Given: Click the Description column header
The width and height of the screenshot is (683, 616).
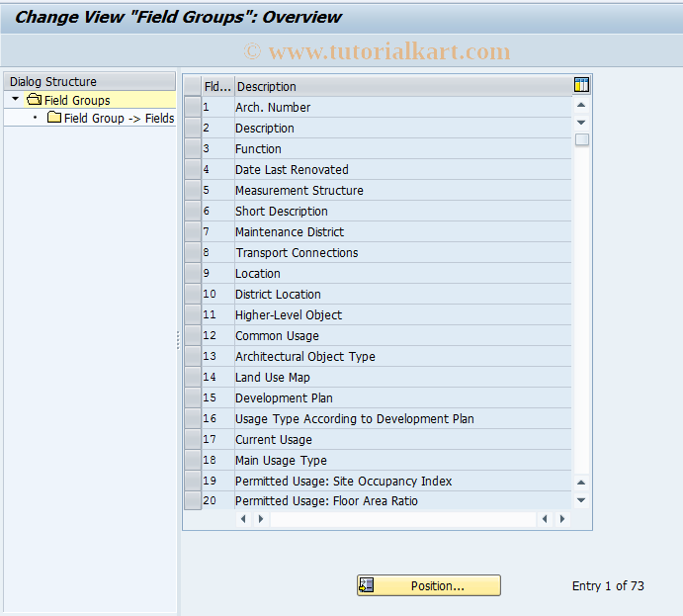Looking at the screenshot, I should (x=403, y=86).
